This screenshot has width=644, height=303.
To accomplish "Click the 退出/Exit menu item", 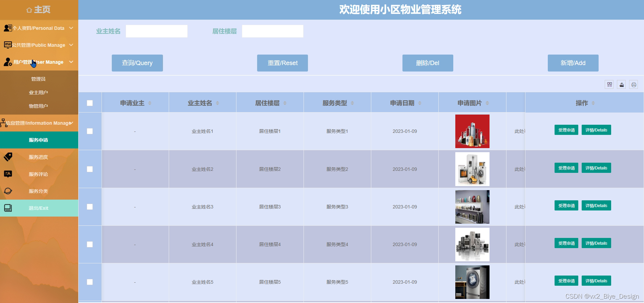I will (x=39, y=208).
